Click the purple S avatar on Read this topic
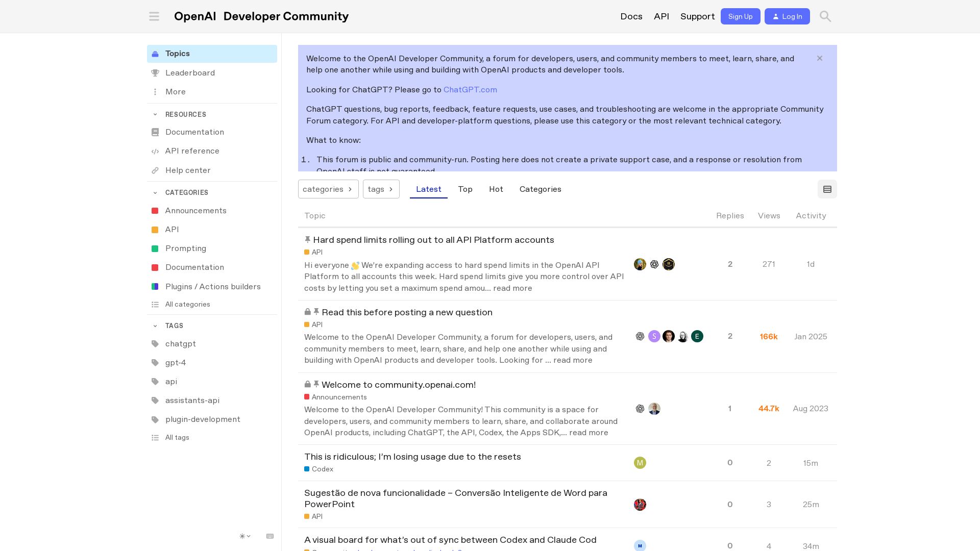This screenshot has width=980, height=551. point(654,336)
